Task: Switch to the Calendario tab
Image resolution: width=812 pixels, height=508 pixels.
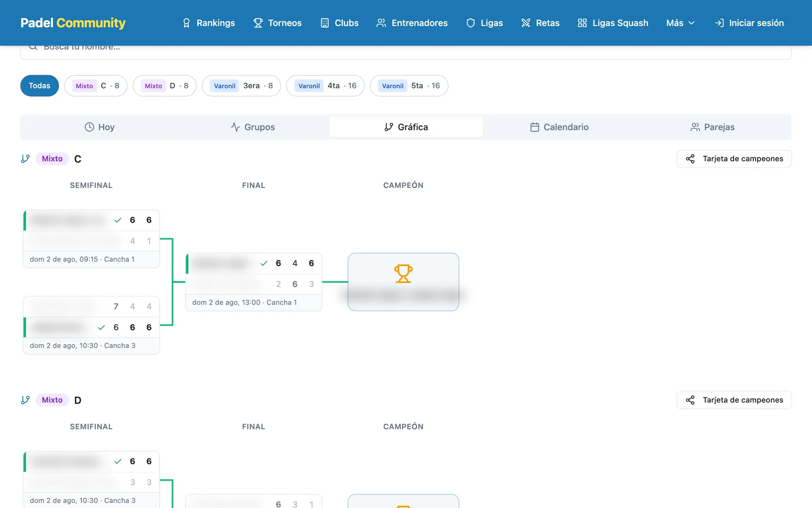Action: pyautogui.click(x=559, y=127)
